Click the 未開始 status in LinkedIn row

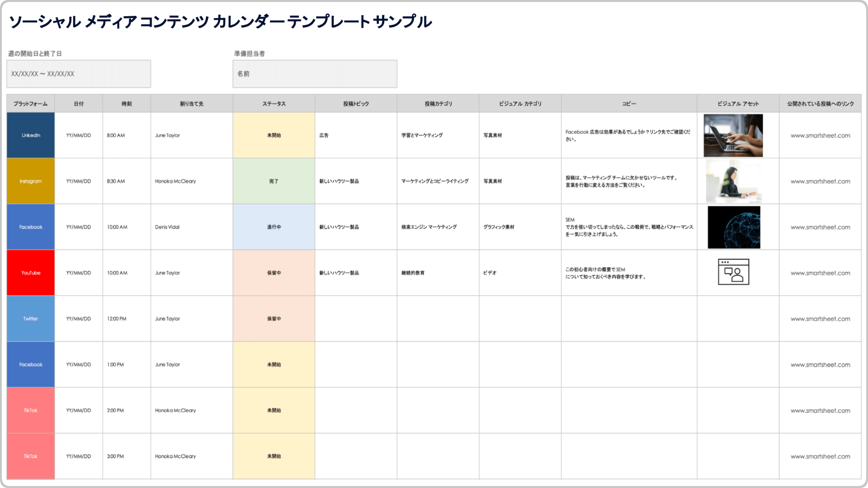pyautogui.click(x=274, y=135)
